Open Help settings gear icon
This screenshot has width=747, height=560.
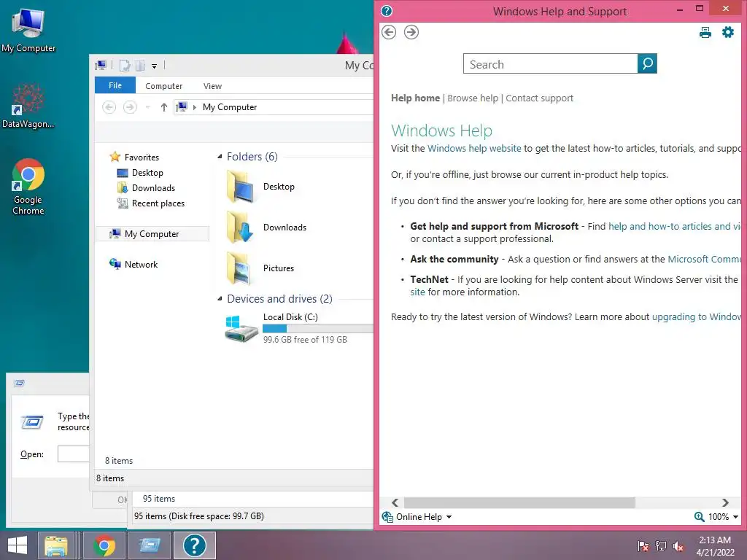pos(728,32)
